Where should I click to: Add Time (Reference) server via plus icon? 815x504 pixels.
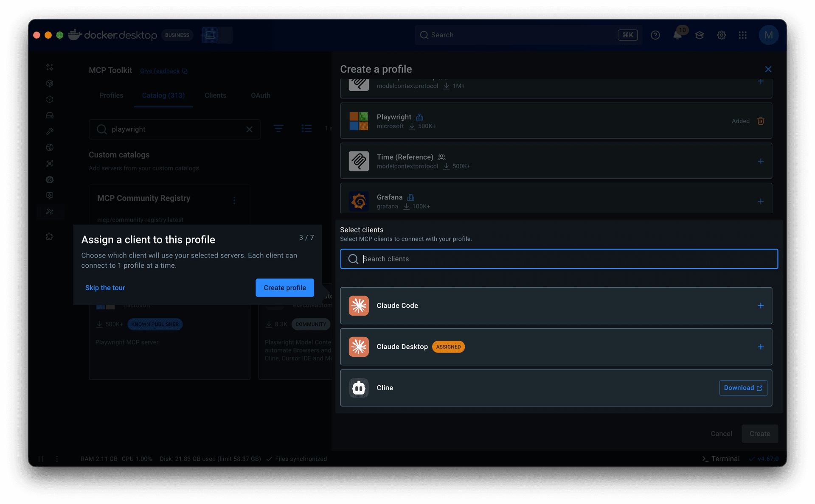tap(761, 161)
